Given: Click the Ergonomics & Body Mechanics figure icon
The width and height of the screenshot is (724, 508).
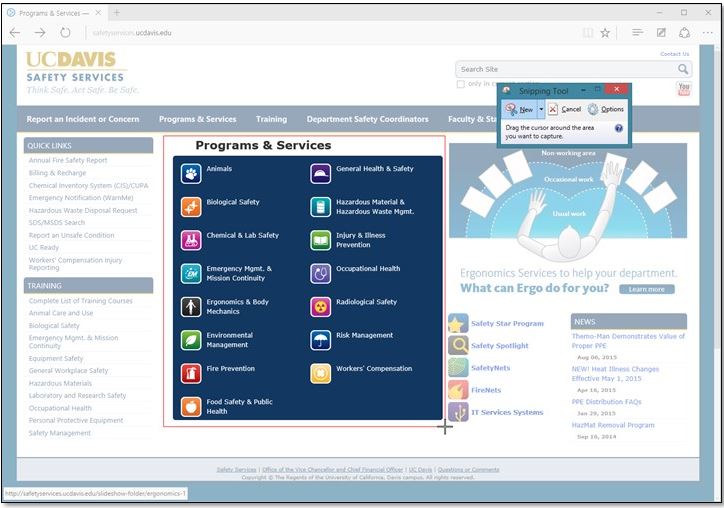Looking at the screenshot, I should (191, 307).
